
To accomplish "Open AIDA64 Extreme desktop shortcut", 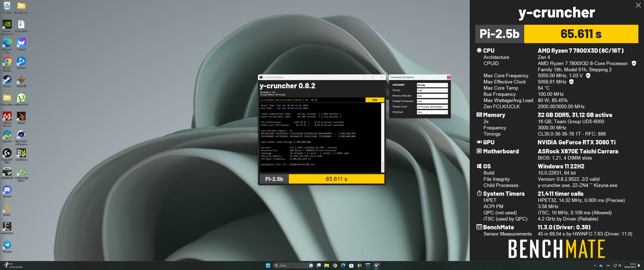I will click(7, 119).
